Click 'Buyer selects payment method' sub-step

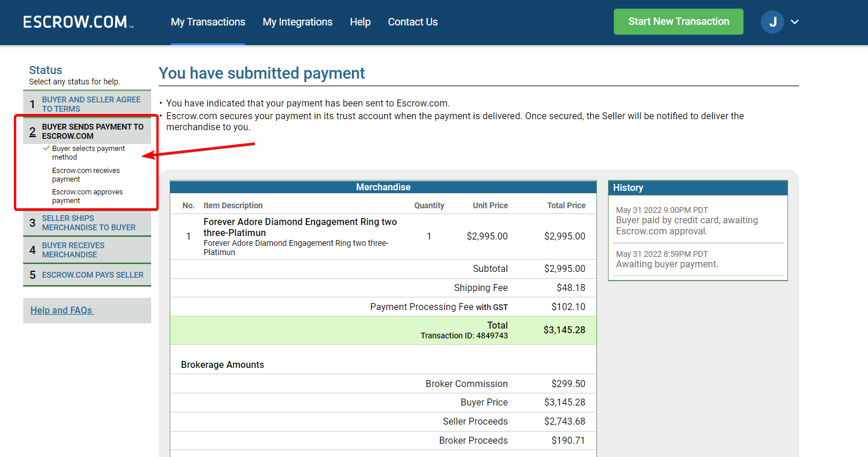(88, 153)
